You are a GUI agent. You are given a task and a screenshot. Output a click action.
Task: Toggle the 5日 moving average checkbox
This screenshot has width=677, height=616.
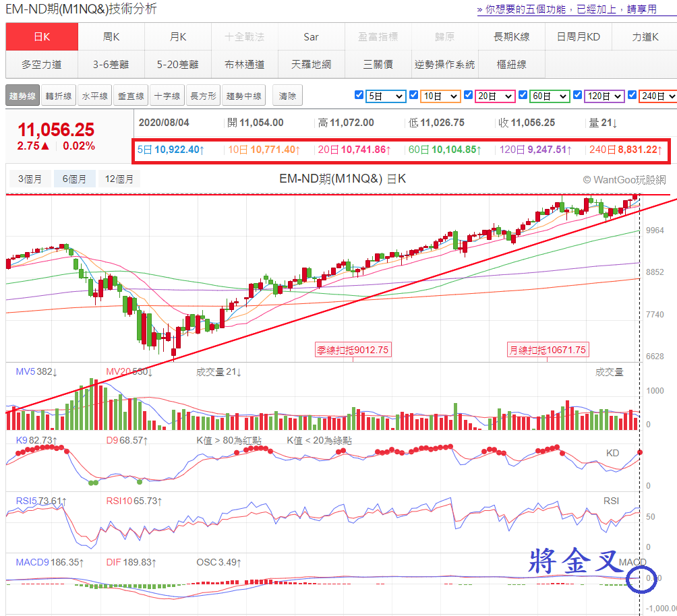click(x=359, y=95)
